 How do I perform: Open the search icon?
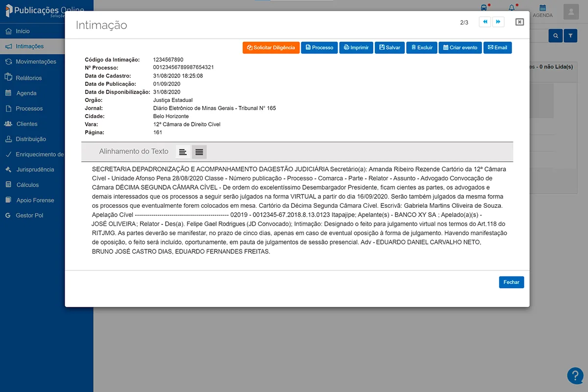coord(556,36)
